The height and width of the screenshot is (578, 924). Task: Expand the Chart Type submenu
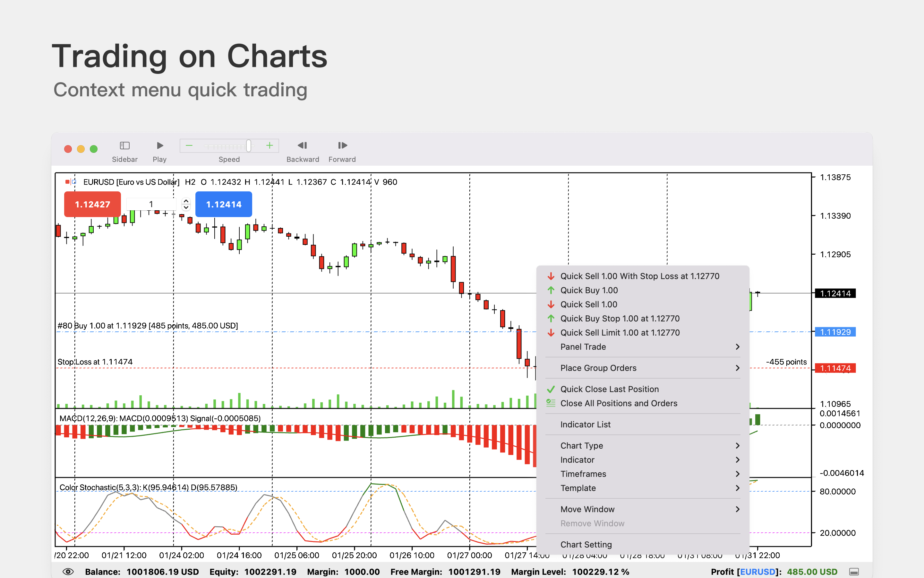643,446
